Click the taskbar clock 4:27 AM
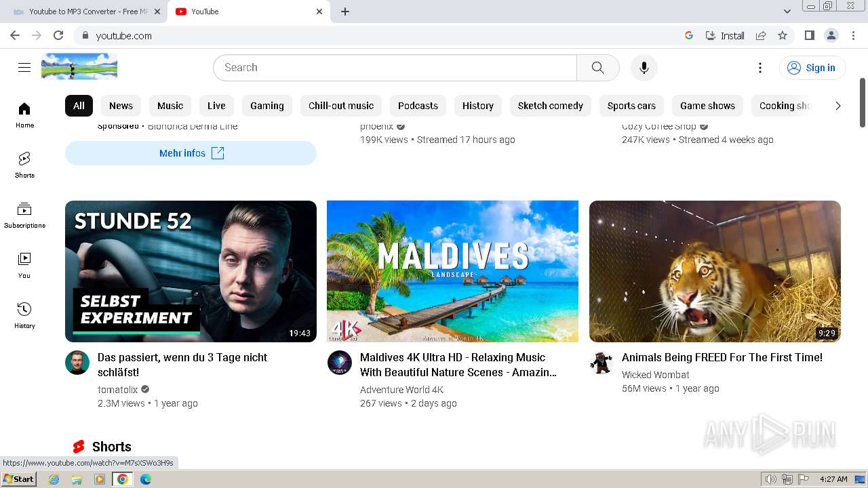The height and width of the screenshot is (488, 868). [833, 479]
